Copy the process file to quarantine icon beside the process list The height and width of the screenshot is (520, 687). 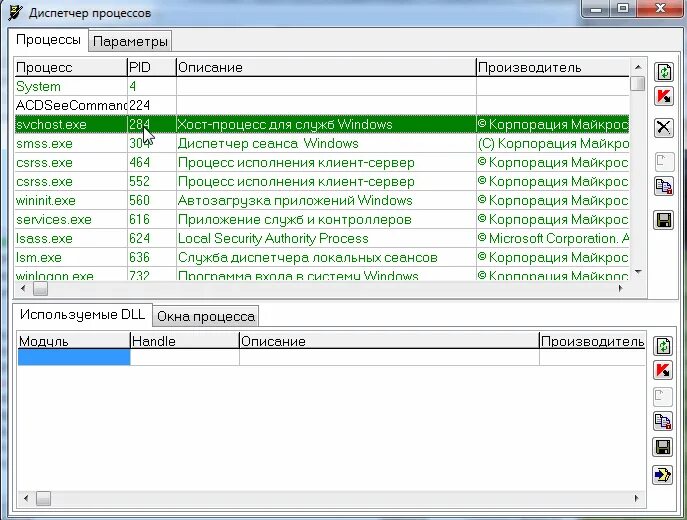coord(664,187)
